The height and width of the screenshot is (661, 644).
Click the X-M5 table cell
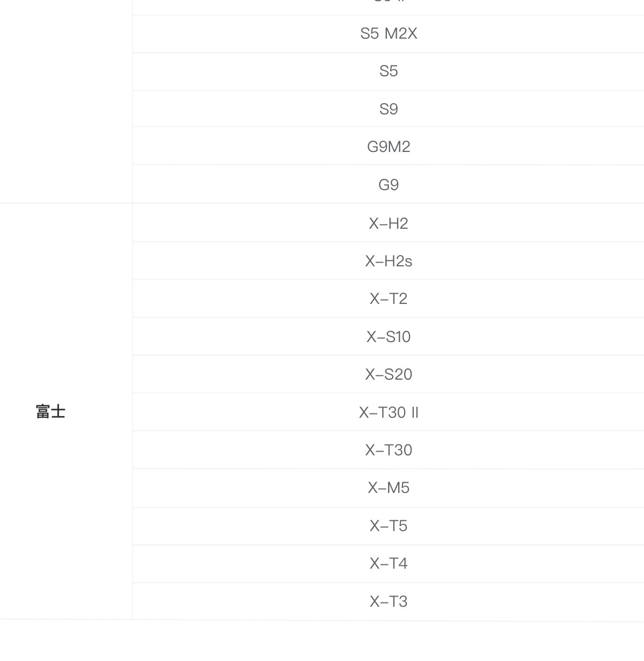pyautogui.click(x=389, y=488)
